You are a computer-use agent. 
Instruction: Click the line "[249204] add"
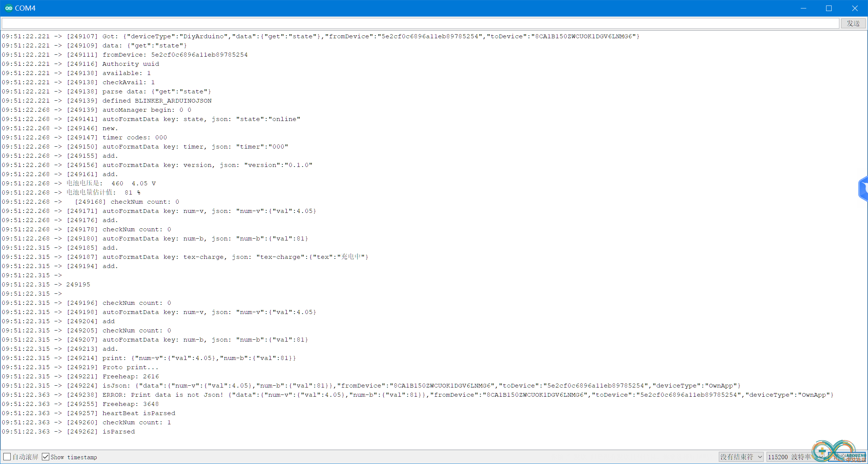[x=58, y=321]
